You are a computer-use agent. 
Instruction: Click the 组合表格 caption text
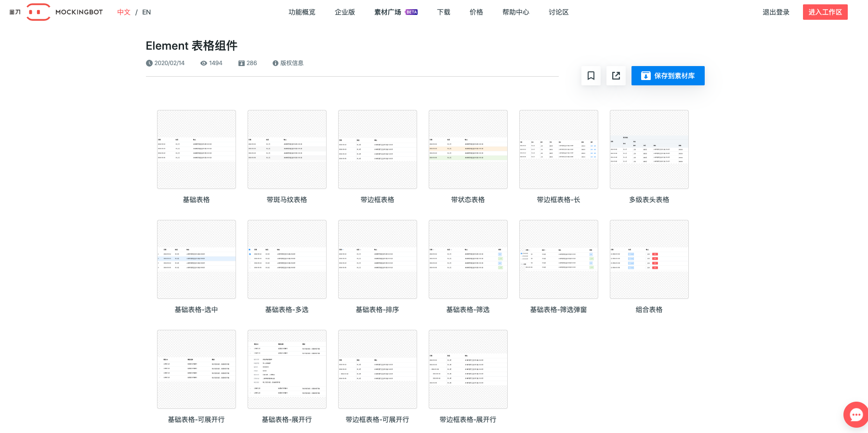[649, 310]
